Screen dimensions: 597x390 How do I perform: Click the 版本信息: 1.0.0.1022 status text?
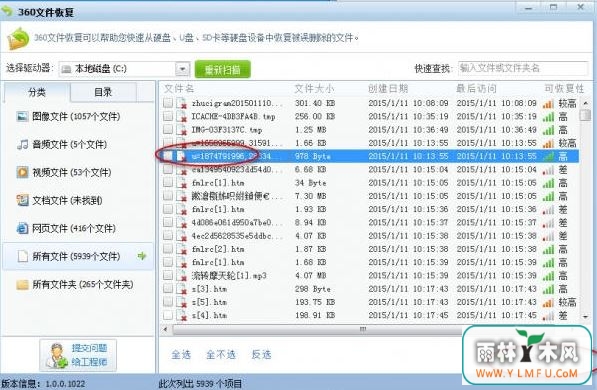(x=43, y=384)
